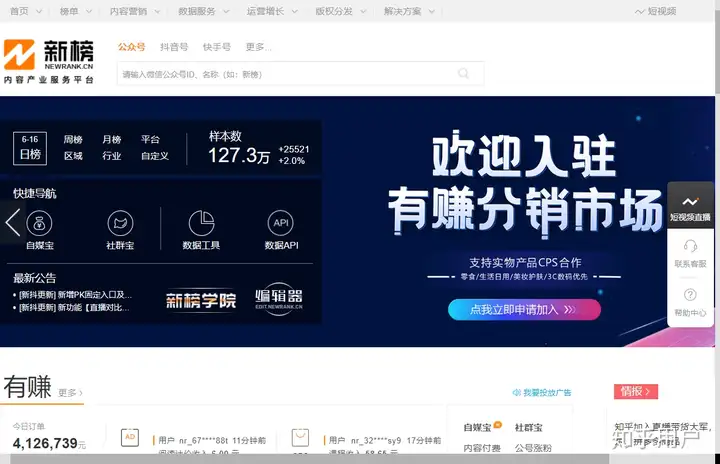Select 抖音号 search tab

(x=174, y=47)
